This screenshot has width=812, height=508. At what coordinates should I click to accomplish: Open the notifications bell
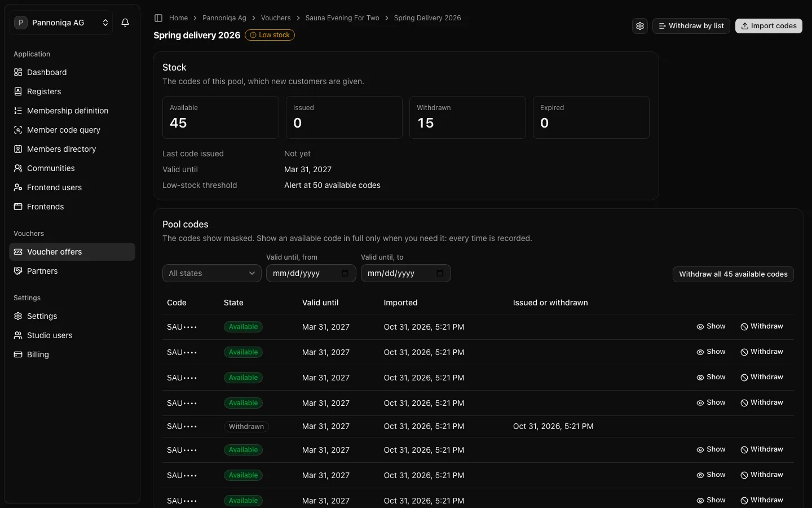[125, 23]
